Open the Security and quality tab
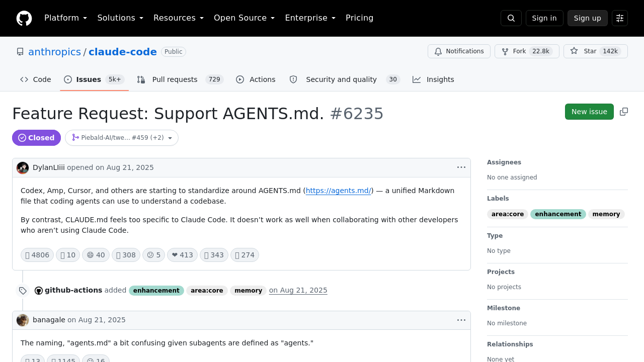 [344, 79]
